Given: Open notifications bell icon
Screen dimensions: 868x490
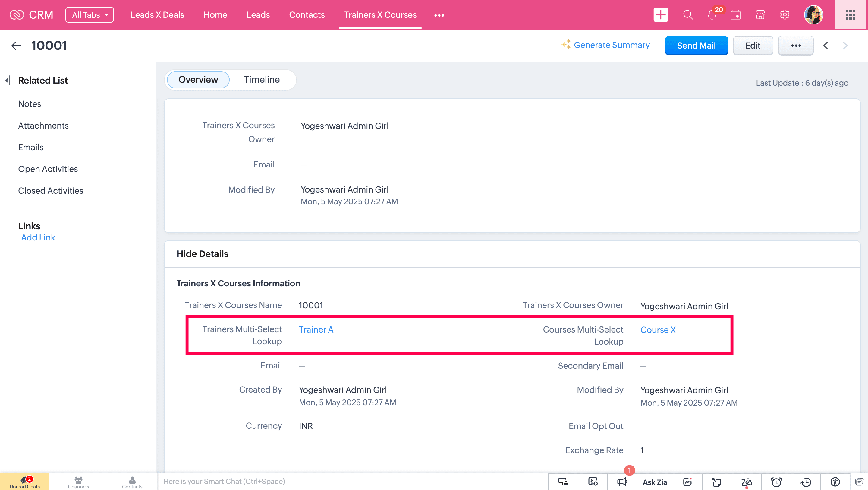Looking at the screenshot, I should [x=712, y=15].
